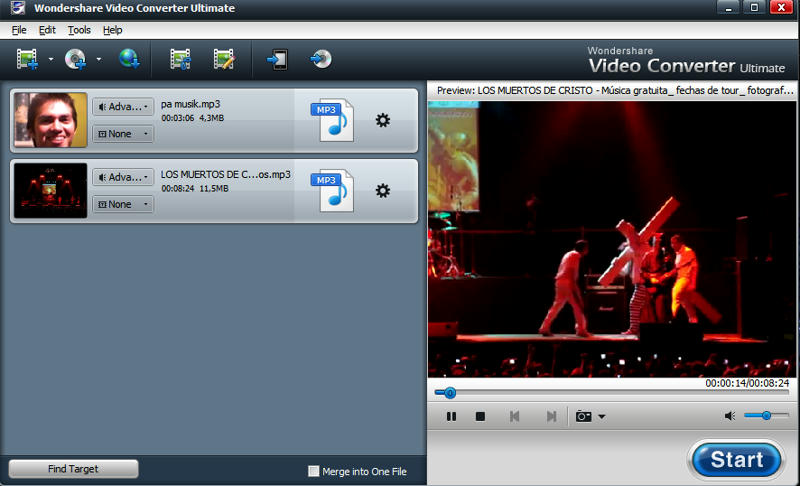Click the file name pa musik.mp3
800x486 pixels.
[x=190, y=104]
